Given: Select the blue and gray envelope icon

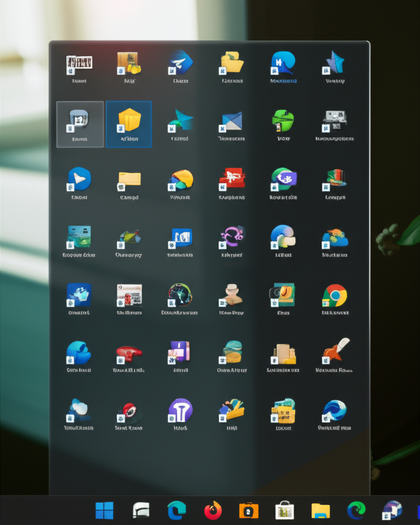Looking at the screenshot, I should pos(232,122).
